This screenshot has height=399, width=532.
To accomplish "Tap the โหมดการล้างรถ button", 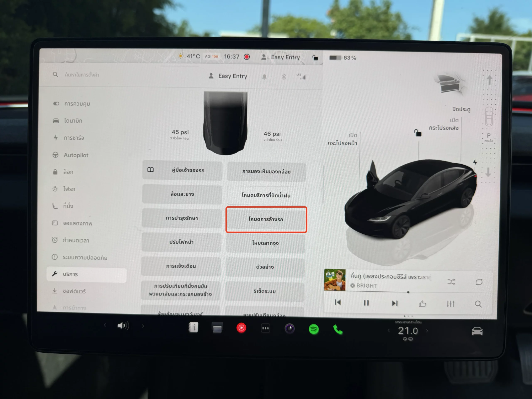I will coord(266,219).
